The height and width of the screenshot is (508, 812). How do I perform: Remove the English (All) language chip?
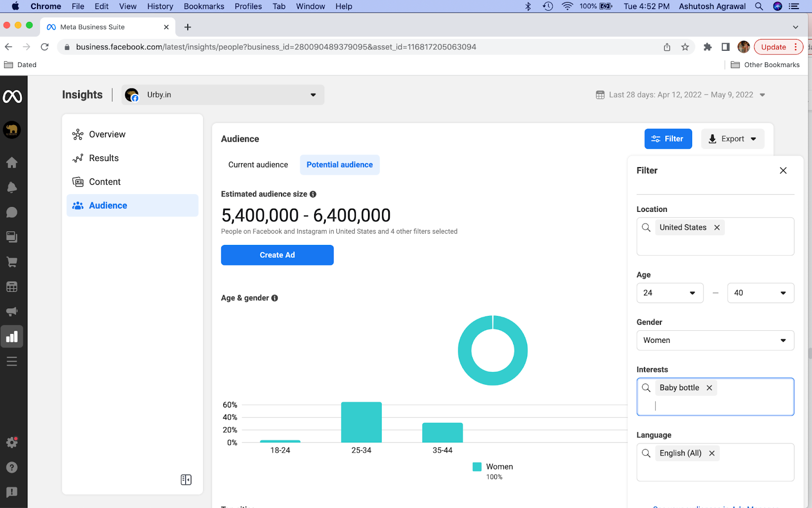click(712, 453)
